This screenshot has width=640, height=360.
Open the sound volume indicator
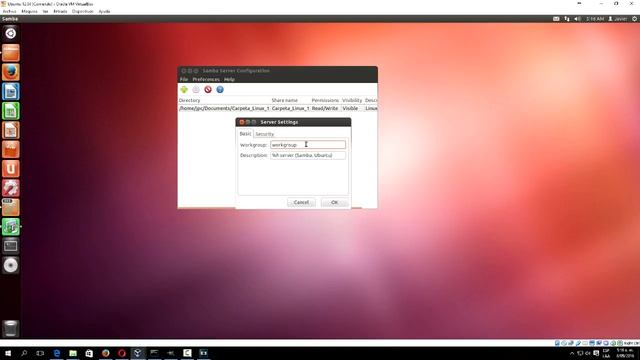click(578, 19)
